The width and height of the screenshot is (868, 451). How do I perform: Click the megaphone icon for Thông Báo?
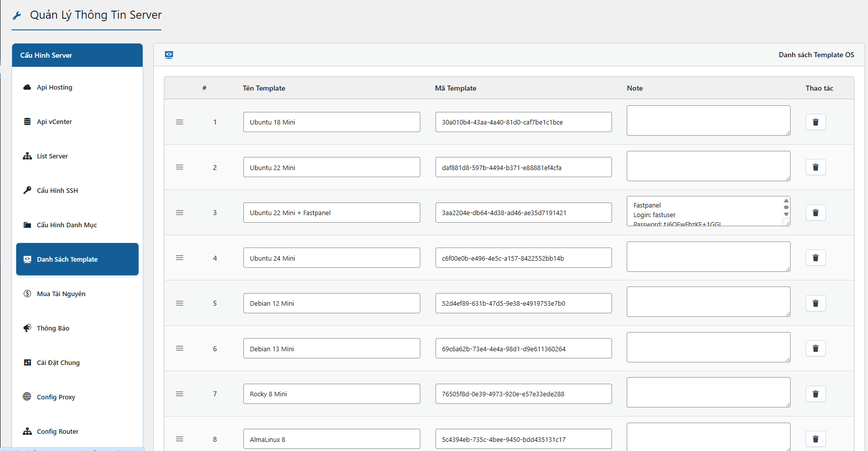point(27,328)
